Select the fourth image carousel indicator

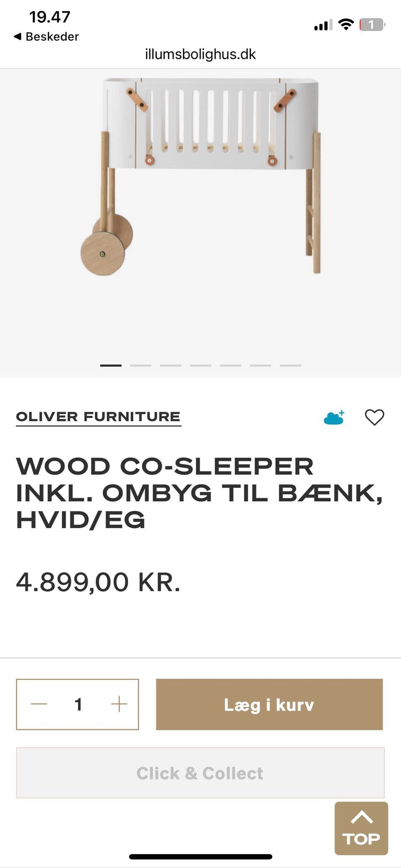(200, 365)
